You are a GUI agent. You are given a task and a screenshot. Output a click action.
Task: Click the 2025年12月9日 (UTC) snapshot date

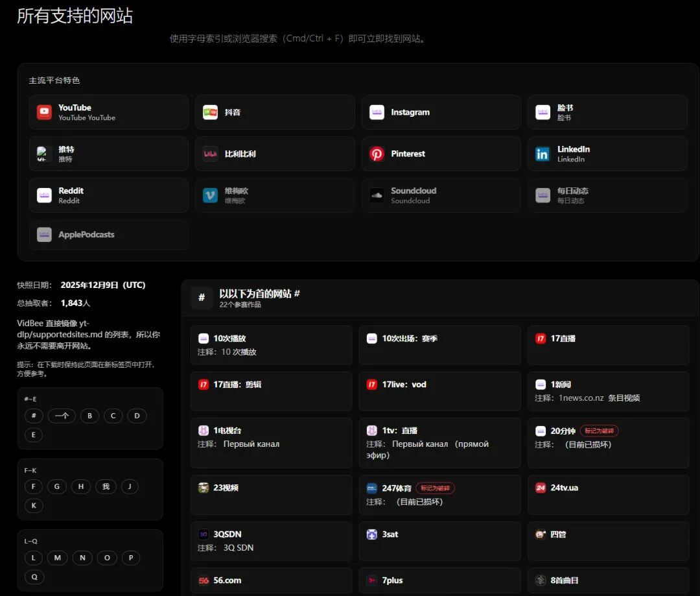(102, 285)
